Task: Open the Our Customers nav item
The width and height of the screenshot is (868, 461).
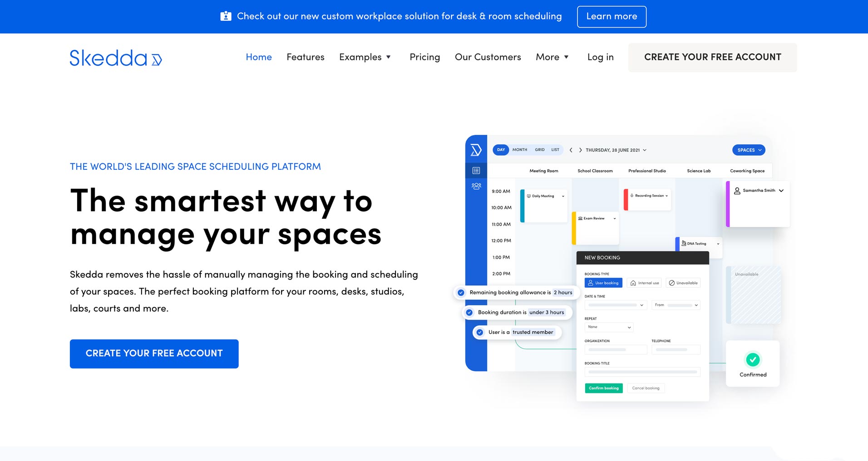Action: pyautogui.click(x=488, y=57)
